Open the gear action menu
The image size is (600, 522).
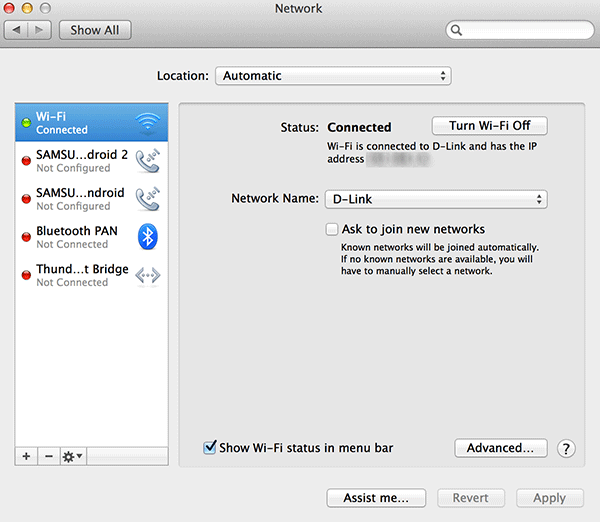coord(73,456)
